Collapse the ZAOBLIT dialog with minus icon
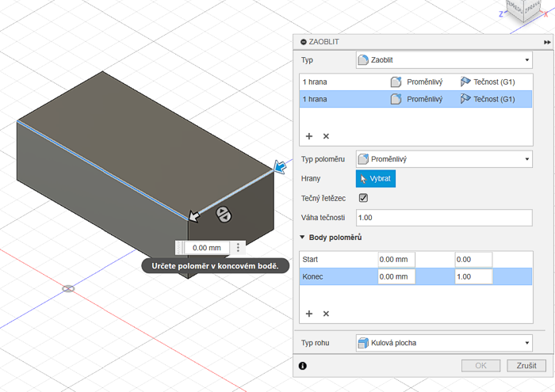The image size is (555, 392). point(301,41)
